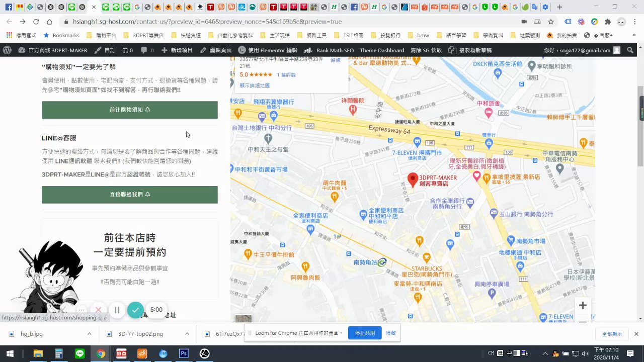Viewport: 644px width, 362px height.
Task: Open the admin bar search magnifier
Action: tap(630, 50)
